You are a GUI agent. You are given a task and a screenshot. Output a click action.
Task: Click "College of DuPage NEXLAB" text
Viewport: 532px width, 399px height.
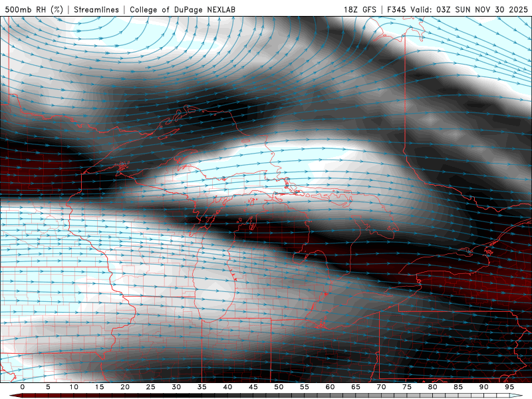(x=182, y=9)
